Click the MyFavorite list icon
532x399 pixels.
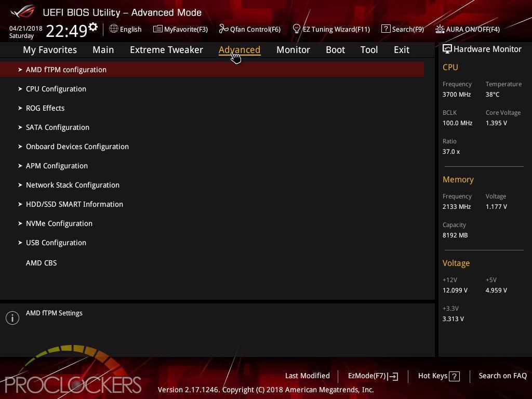point(158,29)
